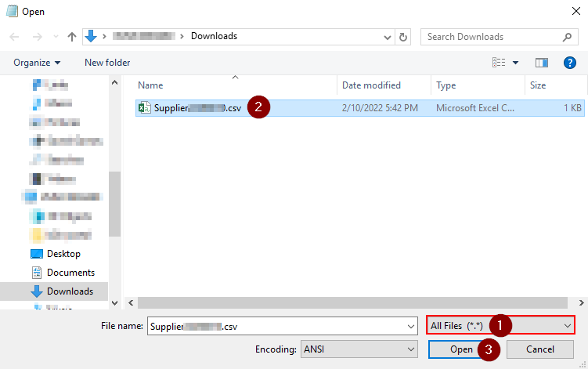Select Desktop in the navigation pane
588x369 pixels.
pyautogui.click(x=63, y=254)
